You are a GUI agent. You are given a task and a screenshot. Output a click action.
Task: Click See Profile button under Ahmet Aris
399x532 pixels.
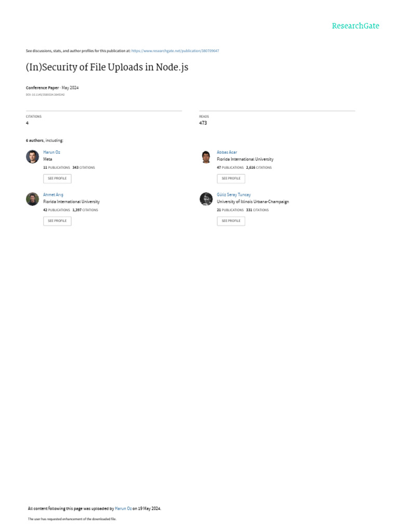(x=57, y=221)
